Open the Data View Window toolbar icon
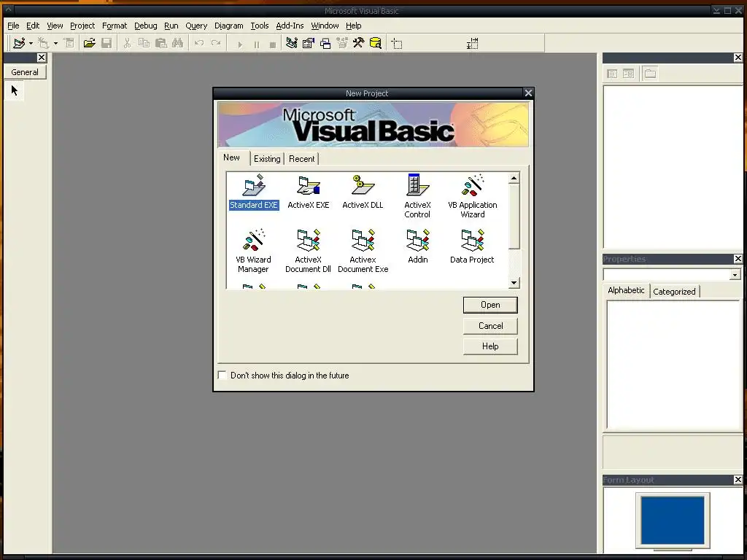The image size is (747, 560). [376, 43]
